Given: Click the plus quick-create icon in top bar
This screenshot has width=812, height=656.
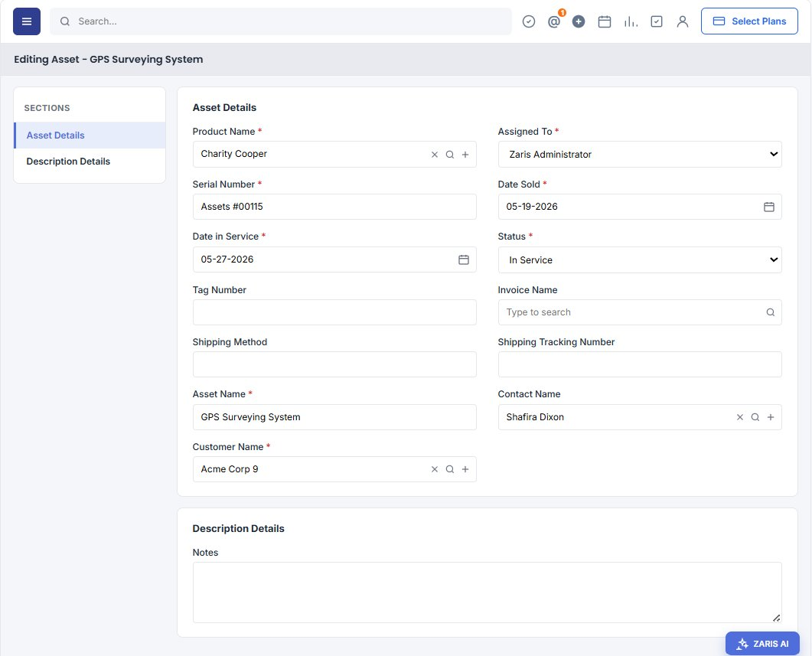Looking at the screenshot, I should (579, 21).
